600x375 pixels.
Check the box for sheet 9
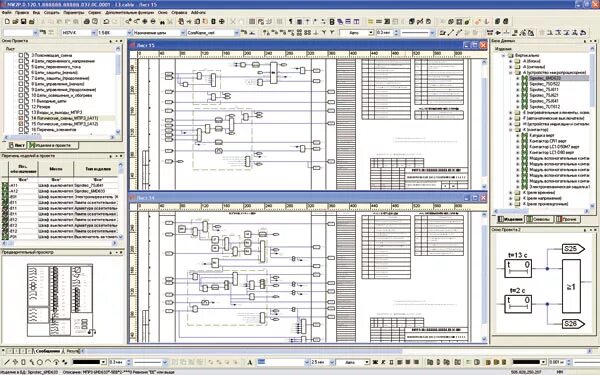point(21,90)
